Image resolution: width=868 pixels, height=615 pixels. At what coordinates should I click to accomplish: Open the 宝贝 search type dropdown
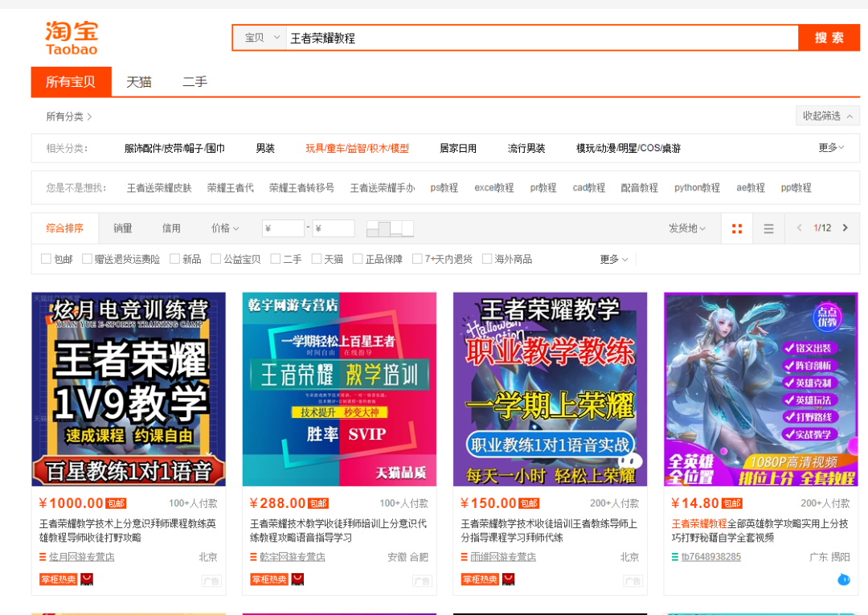[x=261, y=38]
